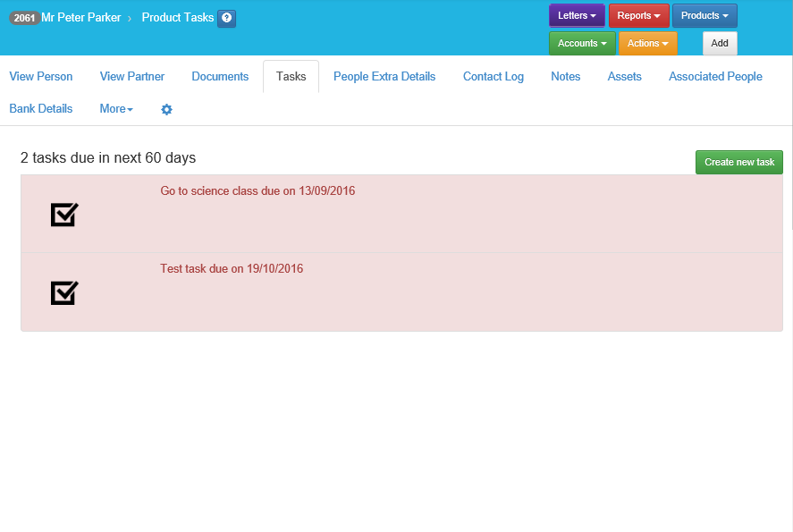This screenshot has height=532, width=793.
Task: Tick the checkbox for Test task
Action: pyautogui.click(x=64, y=292)
